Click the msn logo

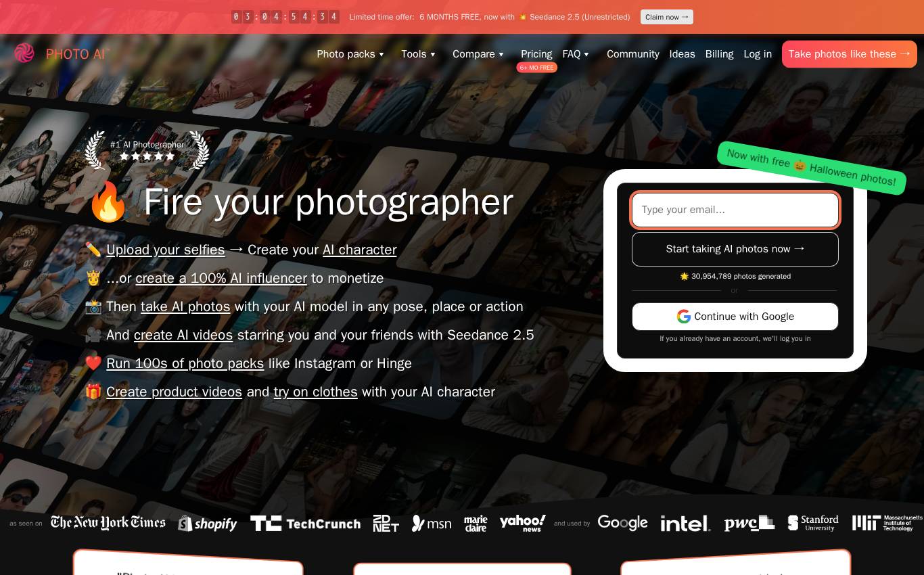(x=432, y=524)
